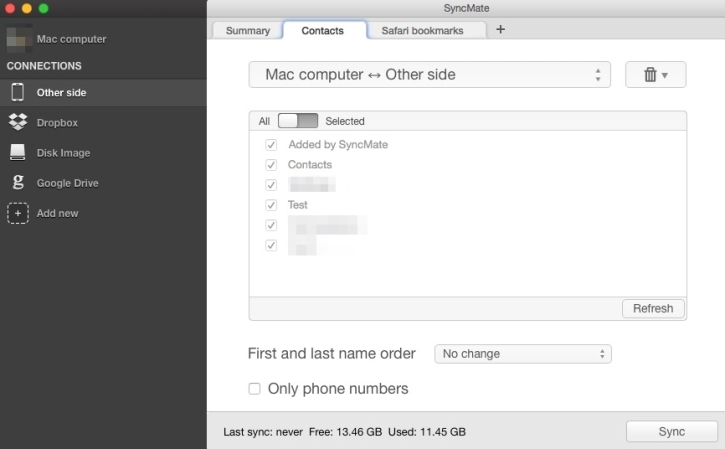
Task: Click the Mac computer avatar thumbnail
Action: coord(19,39)
